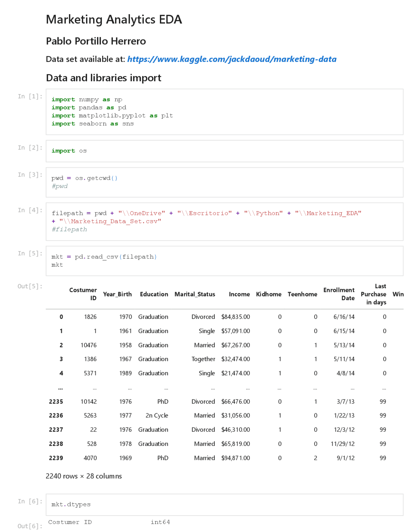Select the Last Purchase in days header

click(x=373, y=294)
